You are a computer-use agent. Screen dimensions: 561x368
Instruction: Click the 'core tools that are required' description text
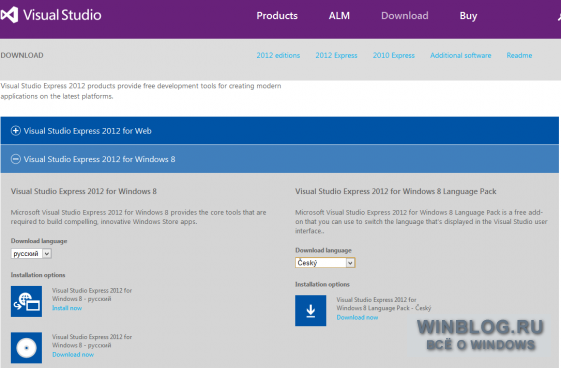click(138, 217)
